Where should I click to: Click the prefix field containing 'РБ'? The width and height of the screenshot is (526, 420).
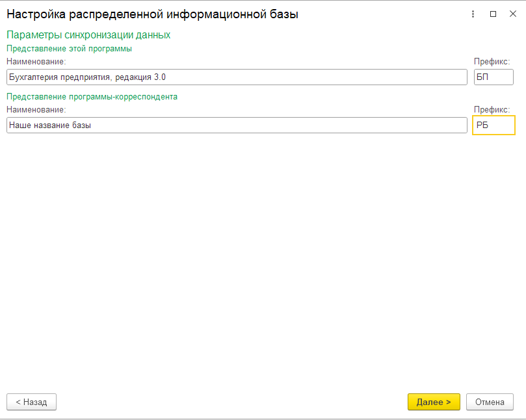pos(493,125)
